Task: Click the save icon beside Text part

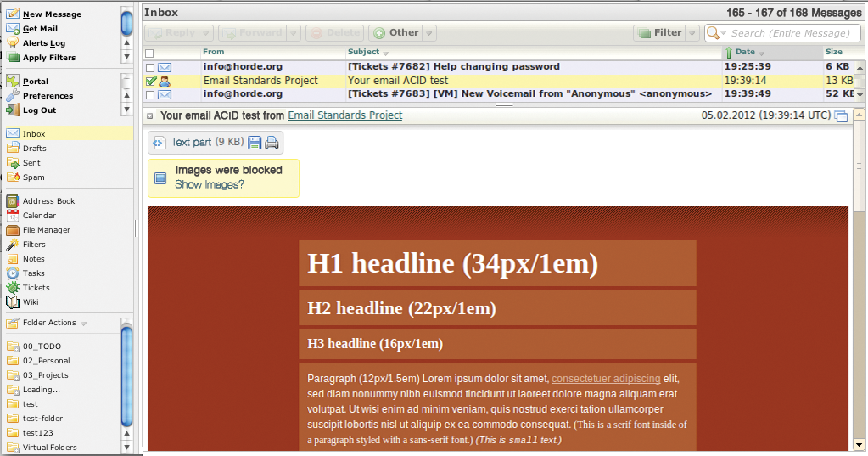Action: click(x=255, y=143)
